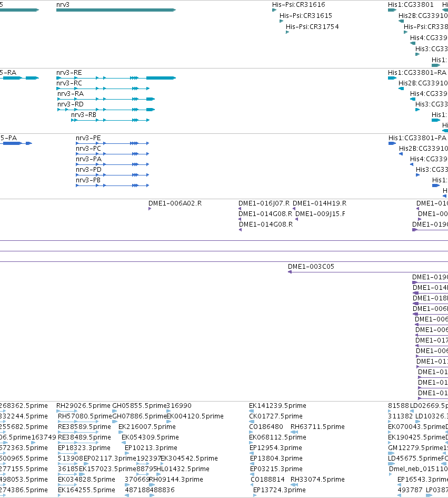Click EK157023.5prime EST label
Screen dimensions: 448x498
point(107,469)
